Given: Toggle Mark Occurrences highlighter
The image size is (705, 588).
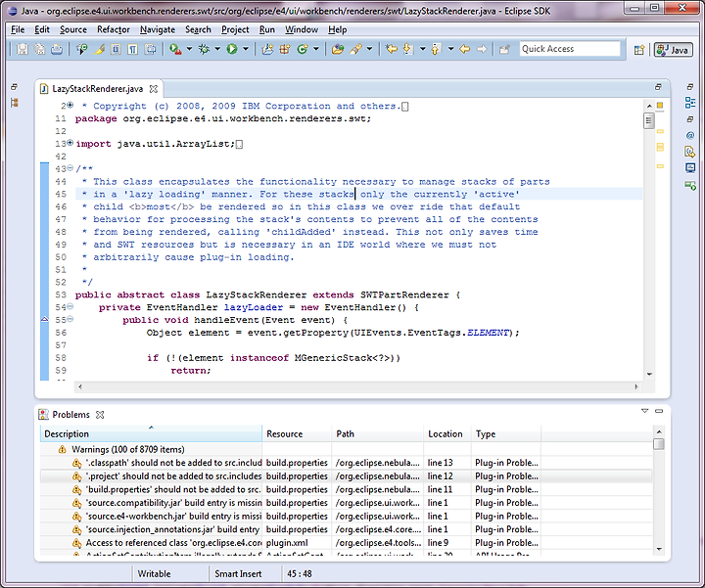Looking at the screenshot, I should 99,49.
